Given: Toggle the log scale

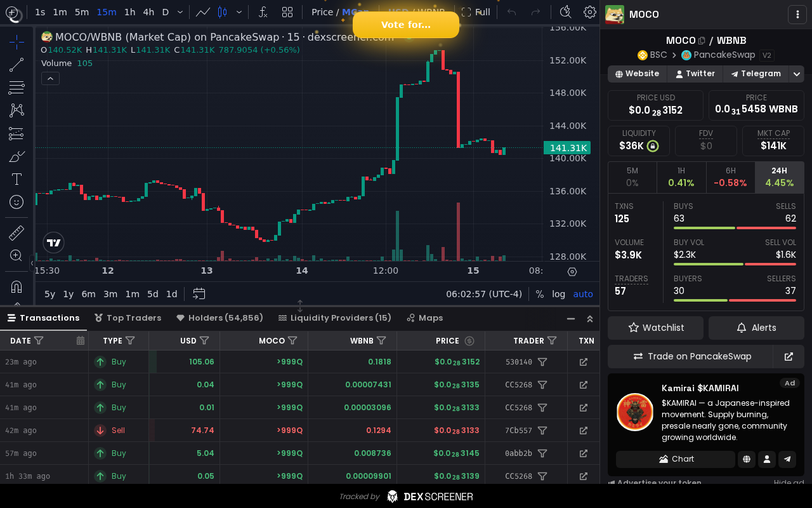Looking at the screenshot, I should (559, 294).
